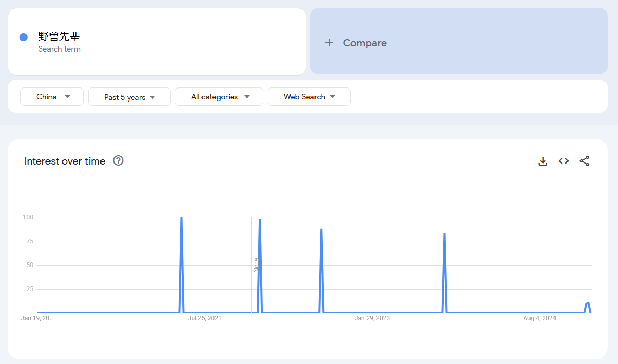The height and width of the screenshot is (364, 618).
Task: Click the Note marker on the chart
Action: pyautogui.click(x=256, y=265)
